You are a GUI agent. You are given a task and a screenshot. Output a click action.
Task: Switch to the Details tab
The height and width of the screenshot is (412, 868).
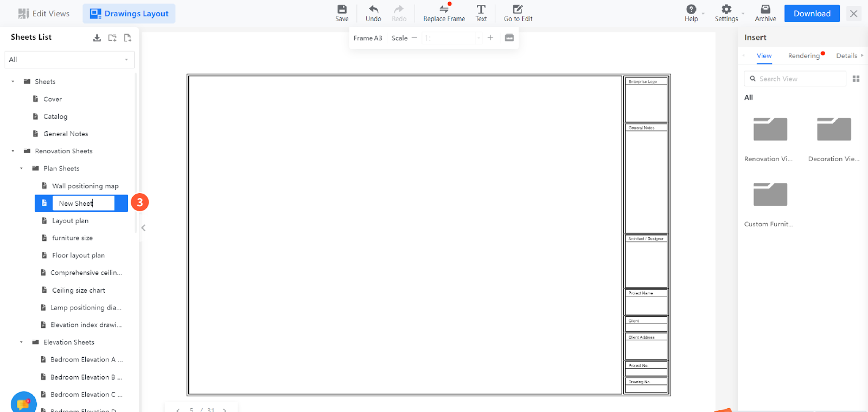coord(846,56)
